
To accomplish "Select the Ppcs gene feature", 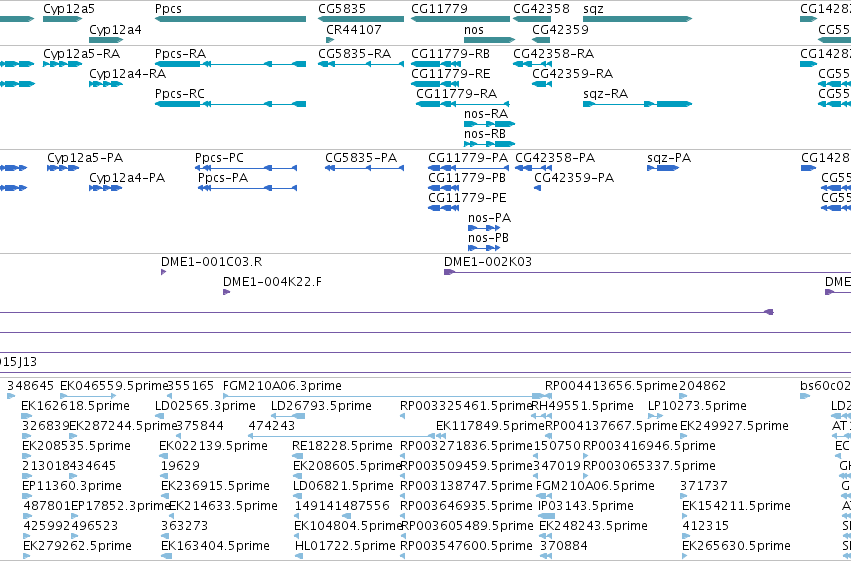I will coord(230,19).
